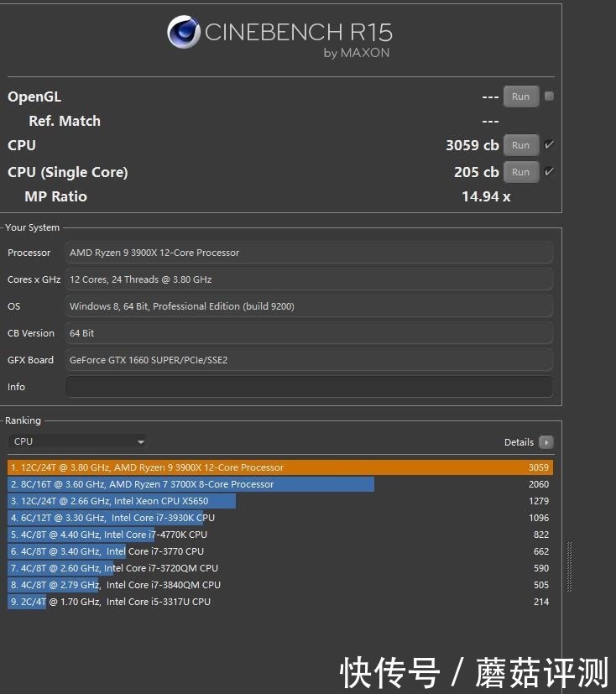Run the OpenGL benchmark

pos(520,97)
